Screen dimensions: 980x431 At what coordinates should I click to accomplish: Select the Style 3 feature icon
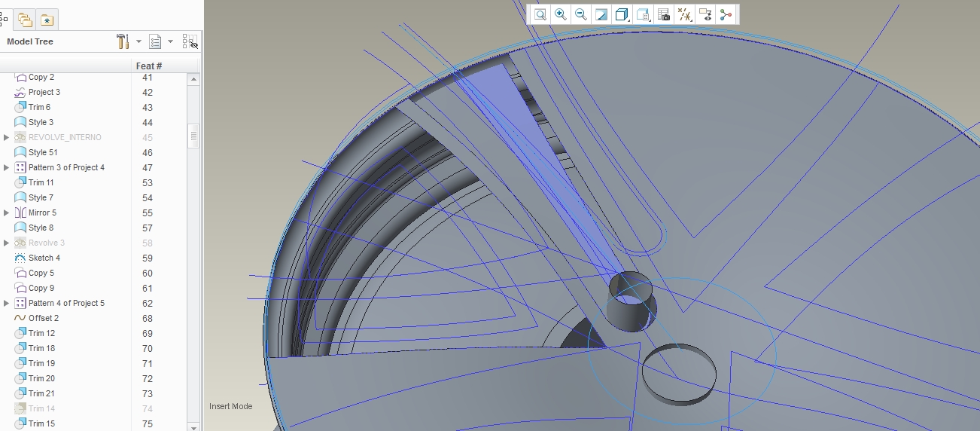click(20, 122)
